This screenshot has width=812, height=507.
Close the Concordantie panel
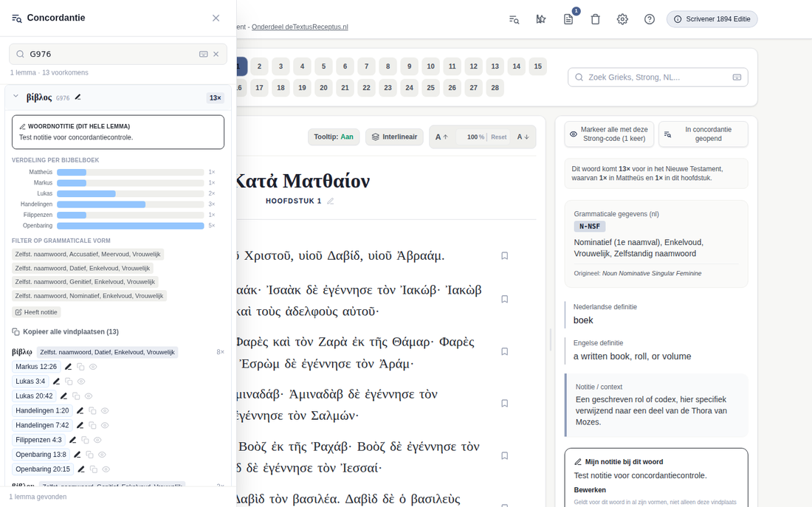pyautogui.click(x=216, y=18)
